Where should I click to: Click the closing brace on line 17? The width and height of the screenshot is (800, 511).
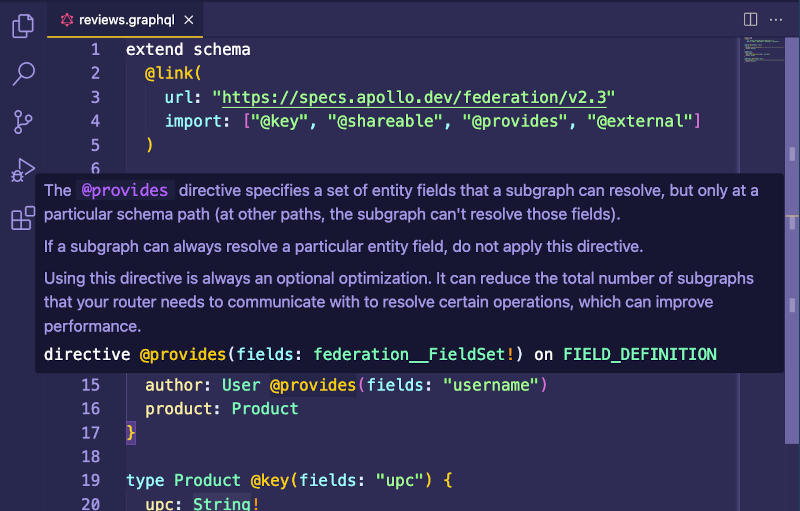point(130,433)
